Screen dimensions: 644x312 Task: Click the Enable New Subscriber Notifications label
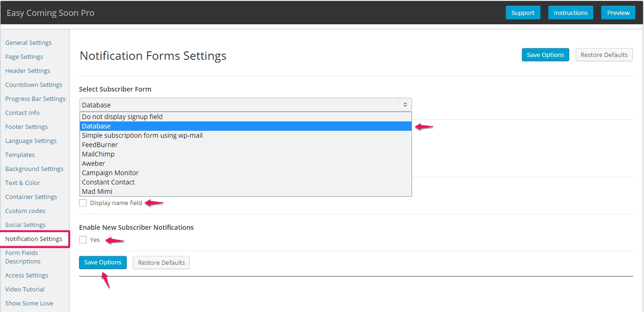[136, 227]
